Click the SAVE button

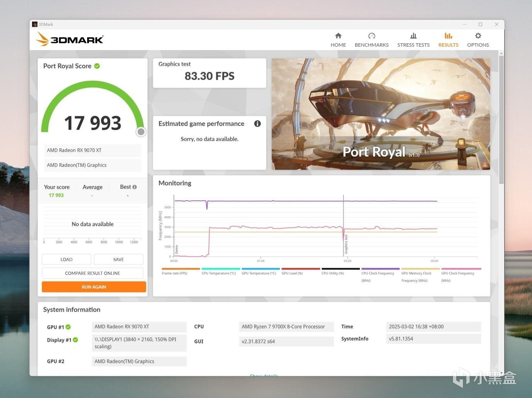[x=118, y=259]
